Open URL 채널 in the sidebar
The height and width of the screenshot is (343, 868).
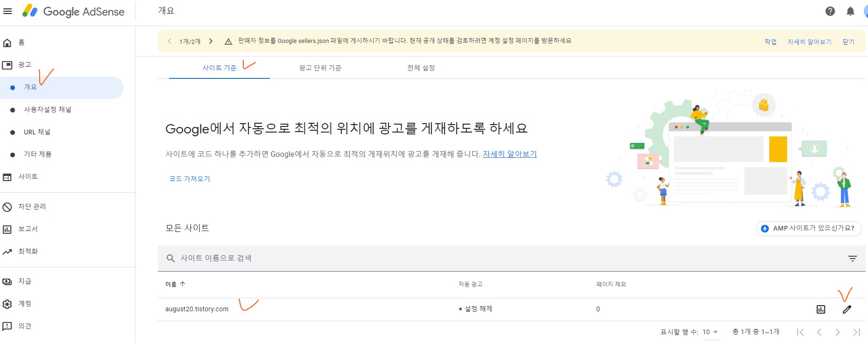pos(37,132)
